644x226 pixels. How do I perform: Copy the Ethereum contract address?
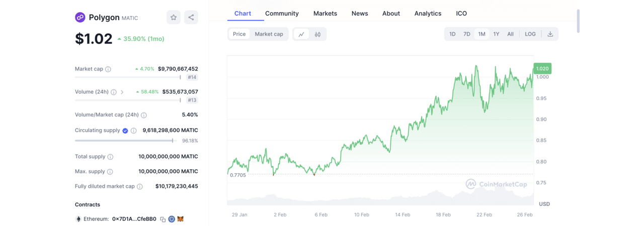[x=163, y=219]
